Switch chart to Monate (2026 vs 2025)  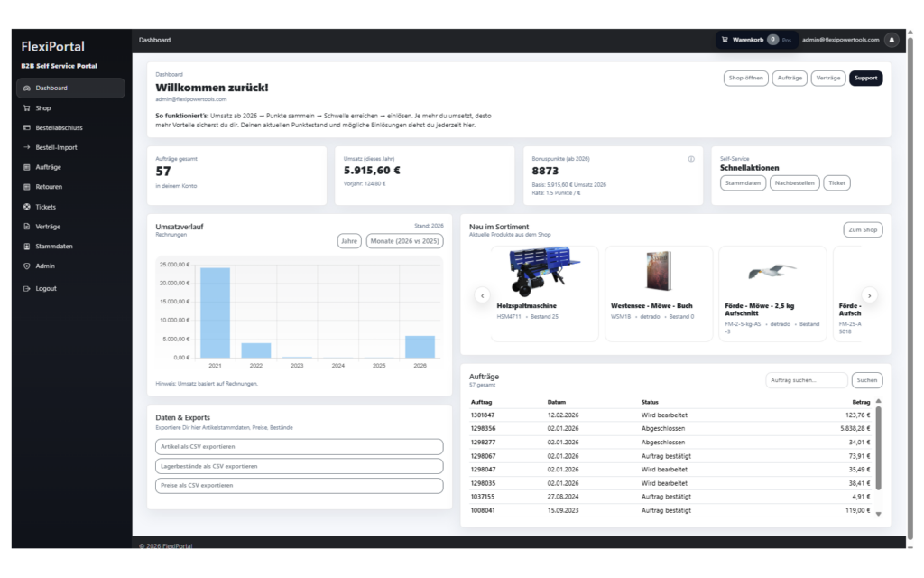pyautogui.click(x=404, y=241)
